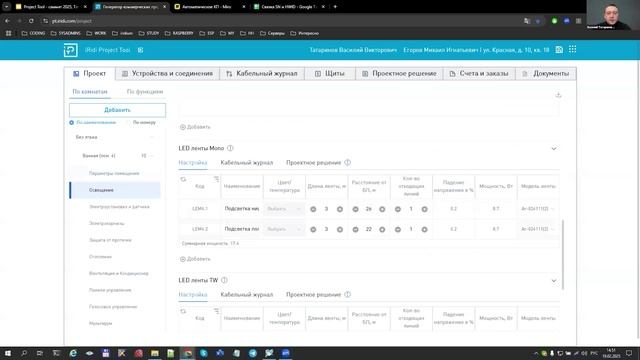The width and height of the screenshot is (640, 360).
Task: Open Настройка sub-tab in LED TW section
Action: pos(193,294)
